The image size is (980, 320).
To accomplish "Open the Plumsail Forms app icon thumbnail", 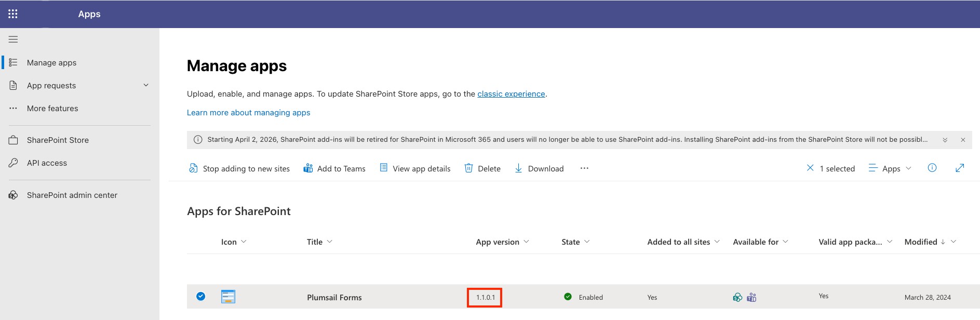I will 228,297.
